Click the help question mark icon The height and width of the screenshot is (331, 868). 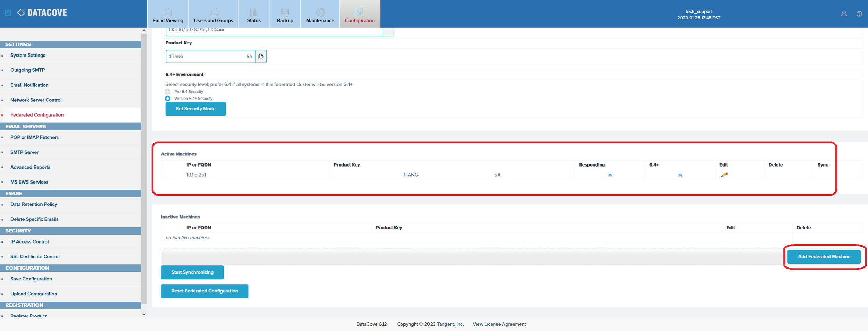pos(859,14)
